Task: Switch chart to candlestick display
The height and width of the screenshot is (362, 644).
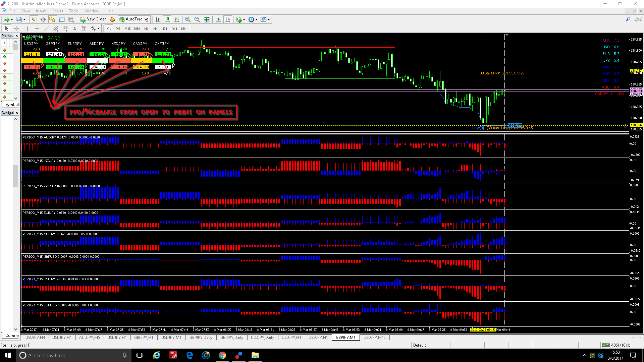Action: [x=167, y=19]
